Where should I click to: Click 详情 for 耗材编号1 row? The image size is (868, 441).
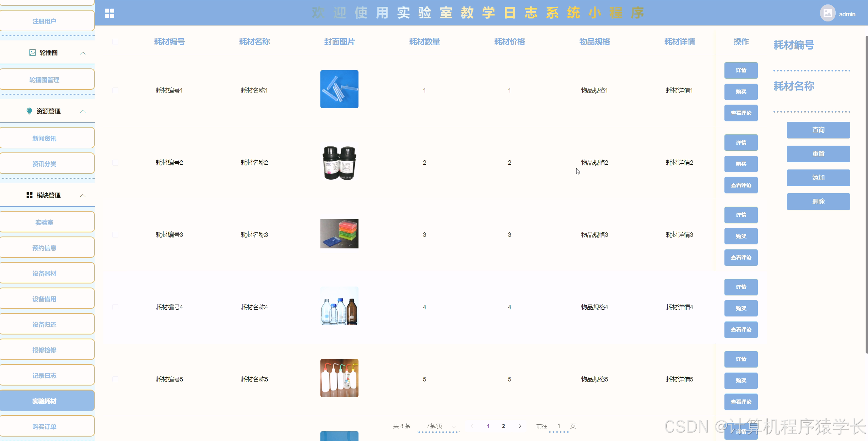pyautogui.click(x=741, y=70)
